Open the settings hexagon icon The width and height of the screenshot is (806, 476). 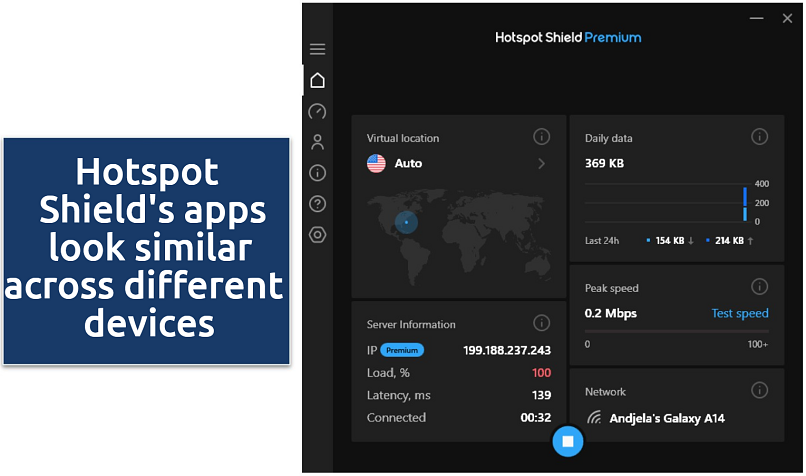click(x=317, y=235)
